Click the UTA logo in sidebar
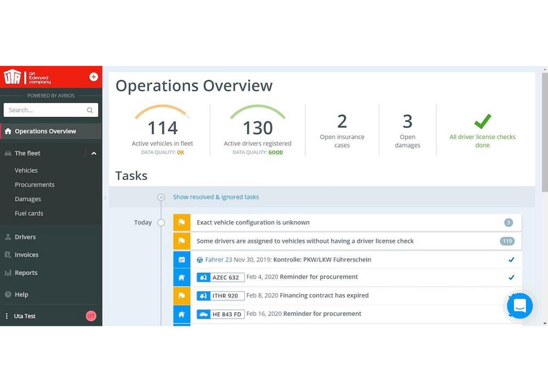Viewport: 548px width, 392px height. coord(12,77)
